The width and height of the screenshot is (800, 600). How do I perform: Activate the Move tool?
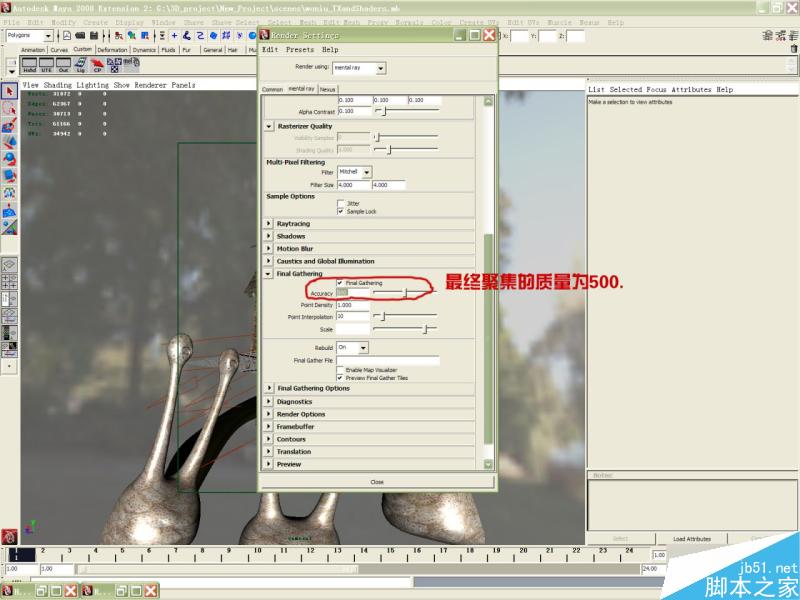tap(9, 142)
